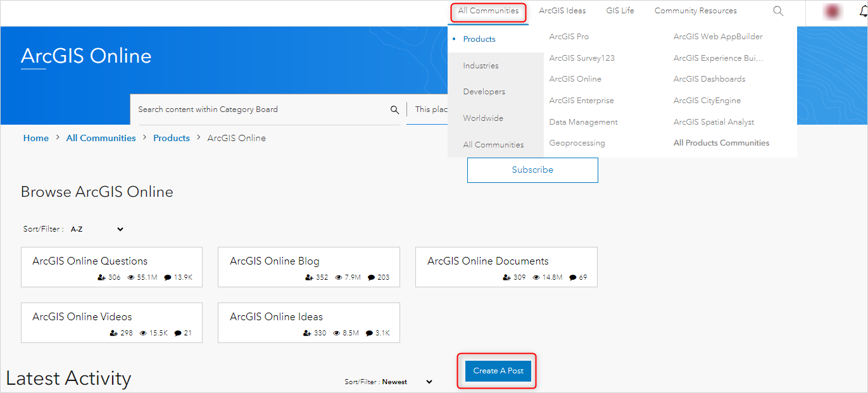Open the ArcGIS Online Blog board
The height and width of the screenshot is (393, 868).
(309, 267)
